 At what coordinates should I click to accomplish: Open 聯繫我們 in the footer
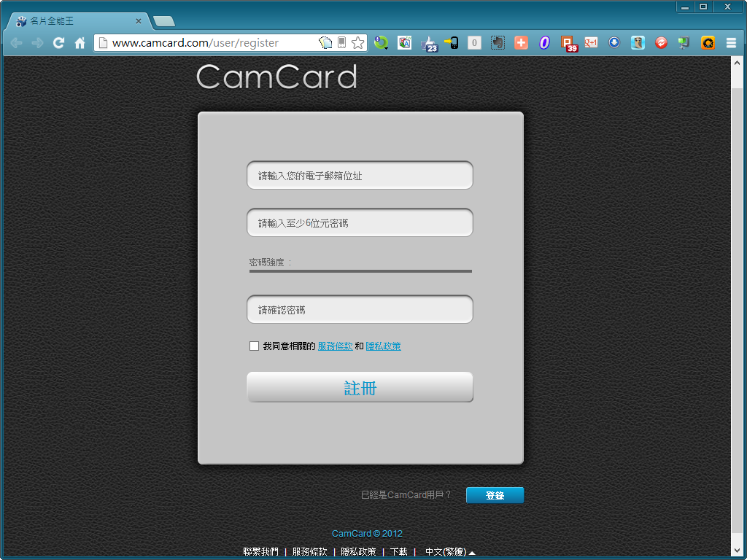[x=260, y=551]
